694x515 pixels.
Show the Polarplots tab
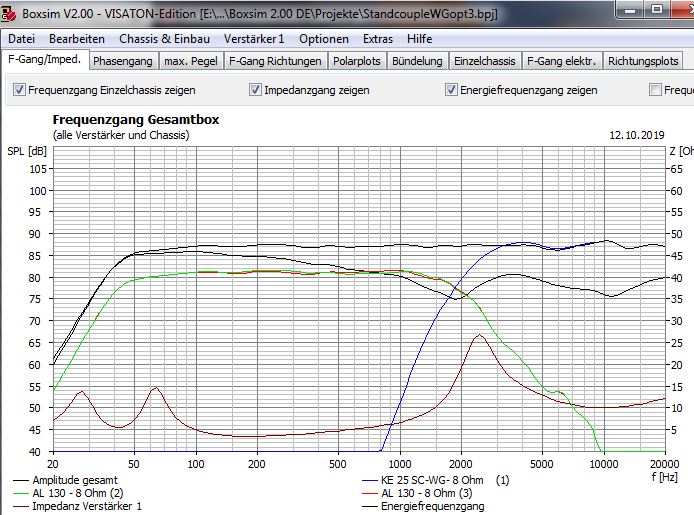(x=357, y=61)
